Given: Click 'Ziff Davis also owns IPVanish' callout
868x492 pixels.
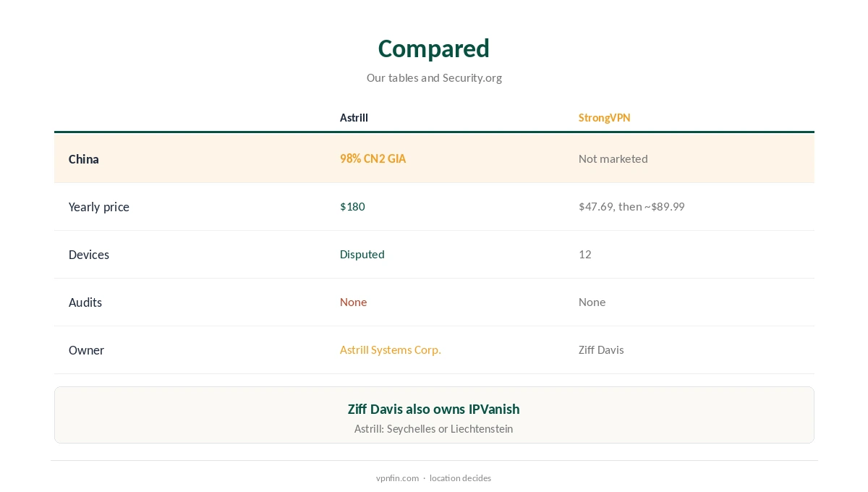Looking at the screenshot, I should pyautogui.click(x=434, y=409).
